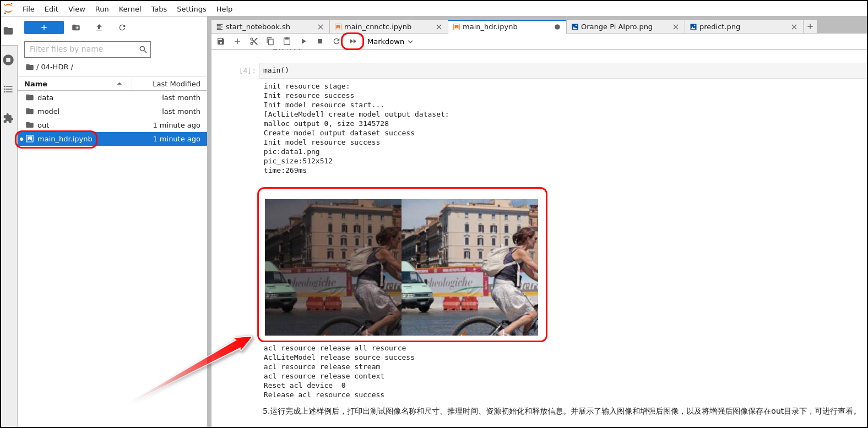The height and width of the screenshot is (428, 868).
Task: Open the out folder
Action: coord(112,125)
